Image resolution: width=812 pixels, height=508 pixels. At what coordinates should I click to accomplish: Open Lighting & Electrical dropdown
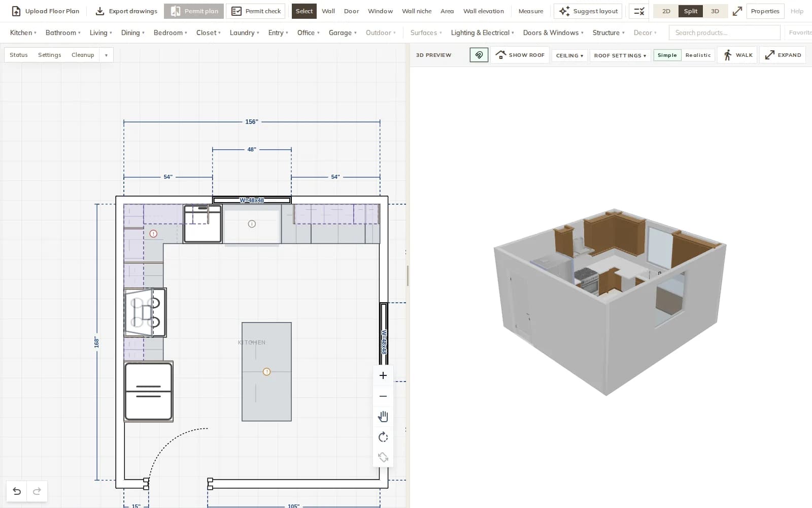point(482,33)
